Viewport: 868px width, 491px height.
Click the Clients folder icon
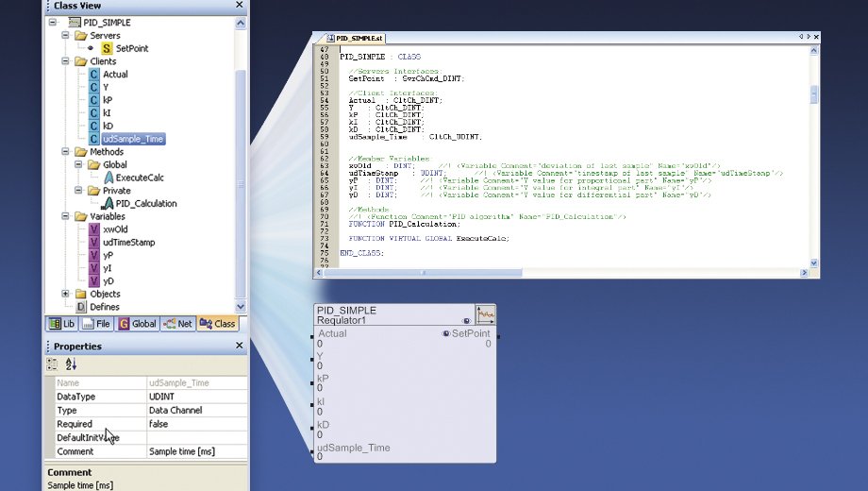point(81,61)
